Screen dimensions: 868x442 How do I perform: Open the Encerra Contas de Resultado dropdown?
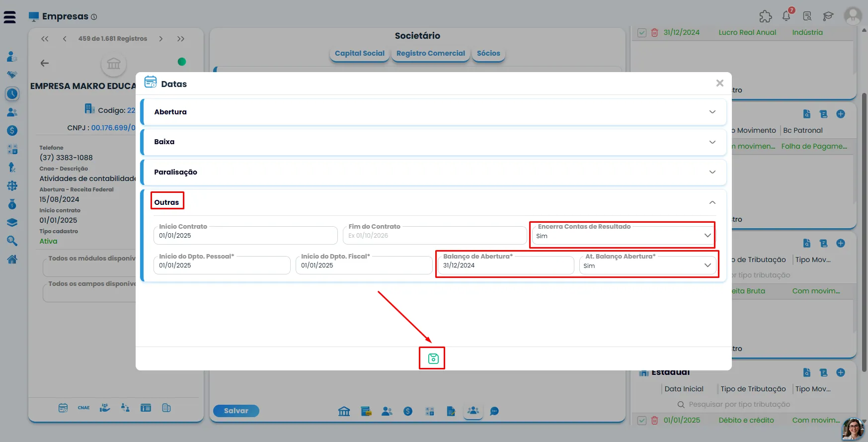624,236
